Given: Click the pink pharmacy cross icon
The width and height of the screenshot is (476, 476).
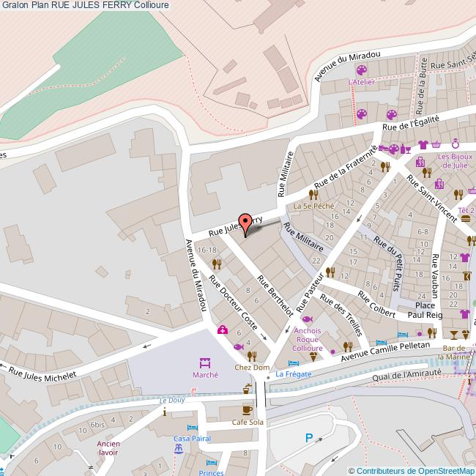Looking at the screenshot, I should point(222,330).
